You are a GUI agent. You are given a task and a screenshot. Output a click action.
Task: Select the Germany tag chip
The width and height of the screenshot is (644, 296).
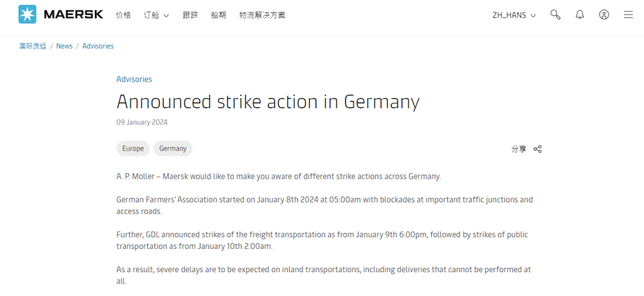tap(173, 148)
